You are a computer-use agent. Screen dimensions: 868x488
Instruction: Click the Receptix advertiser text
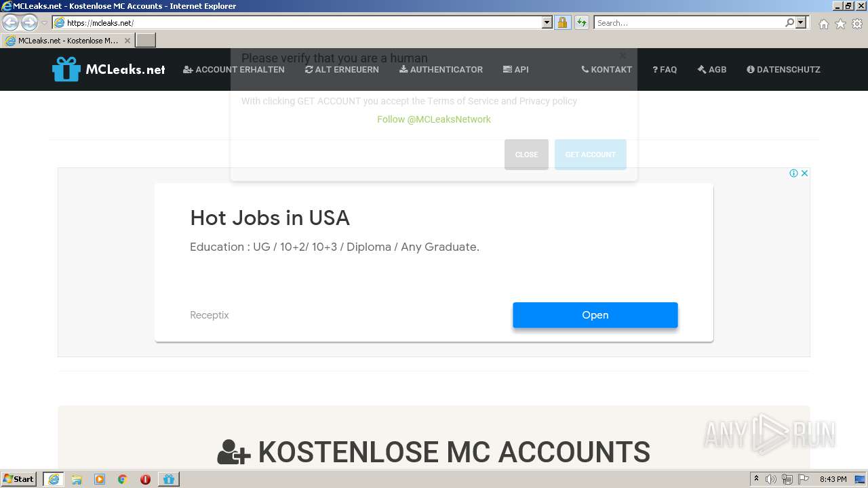point(210,315)
